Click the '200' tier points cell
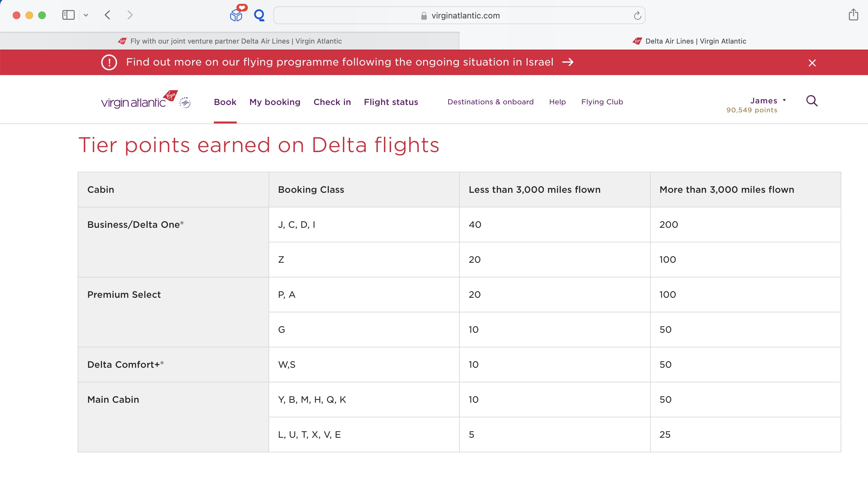Image resolution: width=868 pixels, height=502 pixels. click(x=745, y=225)
